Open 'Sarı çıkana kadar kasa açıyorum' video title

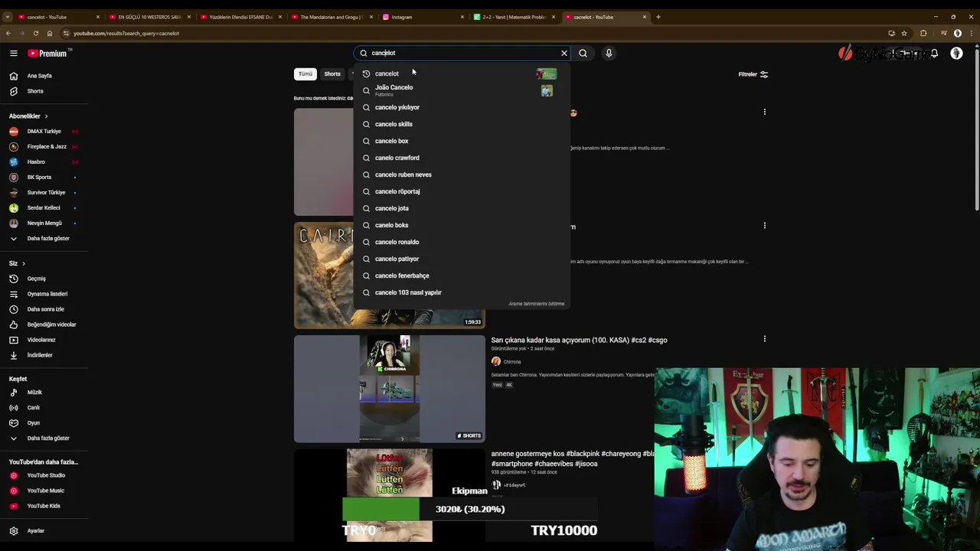(579, 340)
